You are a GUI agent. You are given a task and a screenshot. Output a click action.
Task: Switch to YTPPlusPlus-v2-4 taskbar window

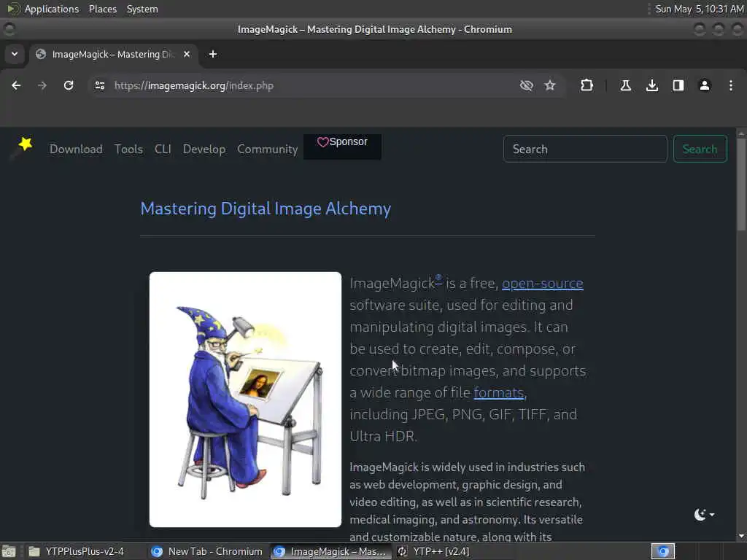(x=76, y=551)
